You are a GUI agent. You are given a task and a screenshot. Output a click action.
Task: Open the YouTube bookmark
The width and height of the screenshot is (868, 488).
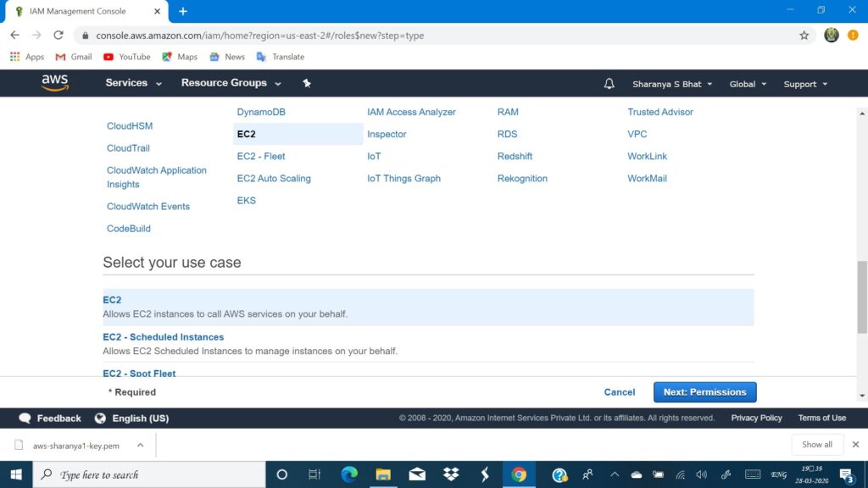(x=127, y=57)
